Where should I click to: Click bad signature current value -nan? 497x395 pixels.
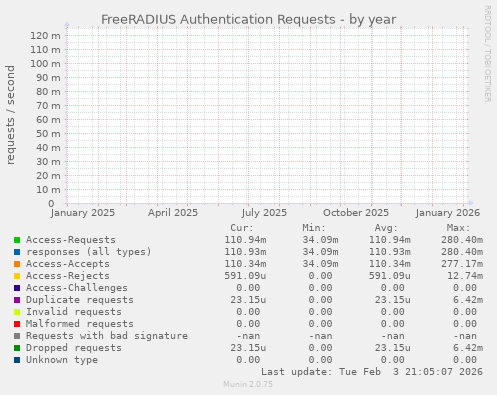coord(248,336)
